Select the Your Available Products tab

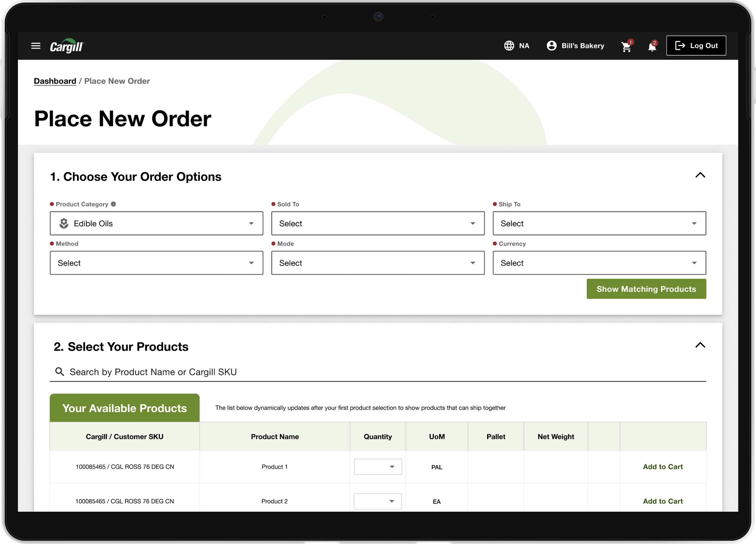pyautogui.click(x=125, y=408)
